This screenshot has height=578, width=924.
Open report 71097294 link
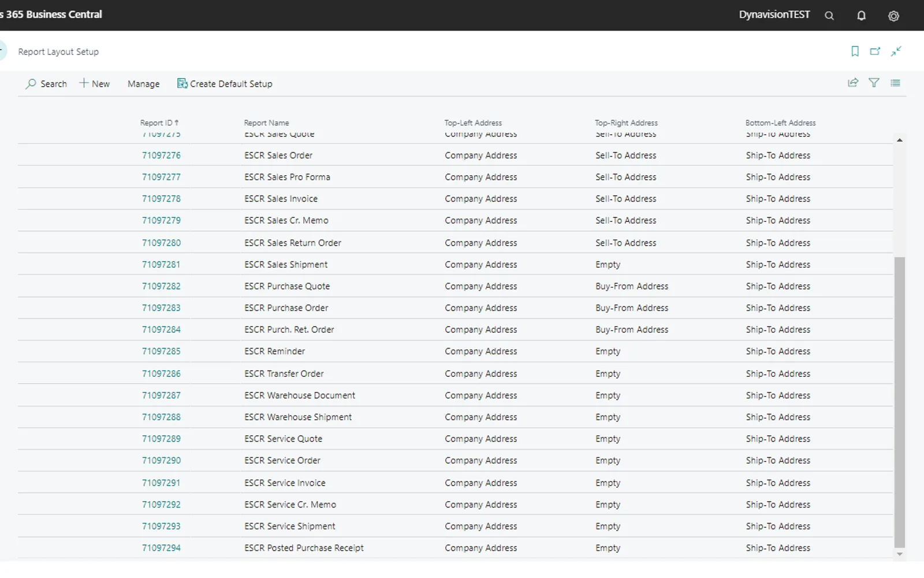[161, 548]
